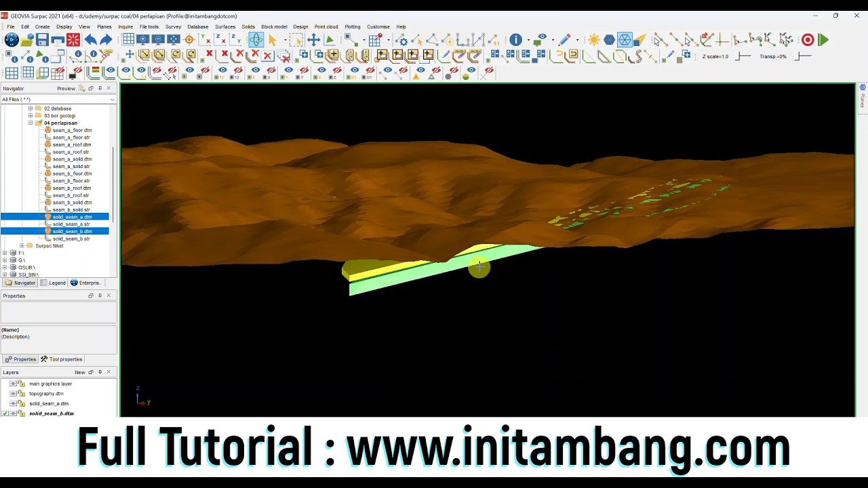Toggle visibility of solid_seam_b.dtm layer
This screenshot has height=488, width=868.
click(x=13, y=413)
